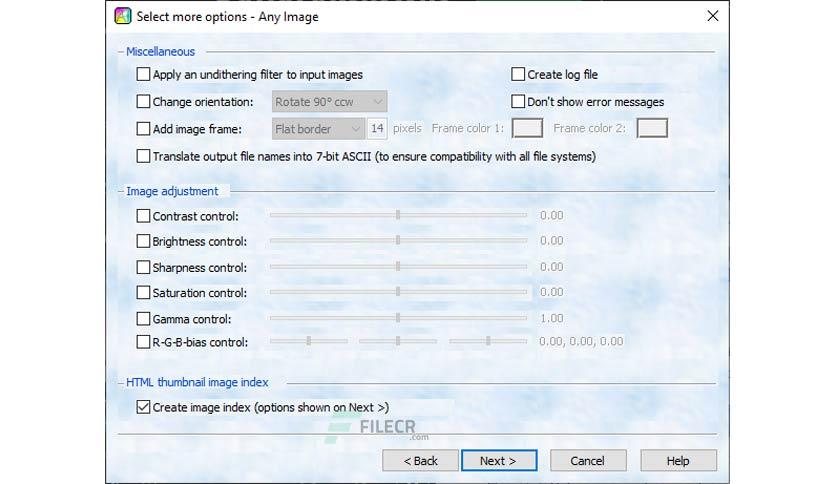
Task: Click the Any Image app icon in title bar
Action: tap(123, 16)
